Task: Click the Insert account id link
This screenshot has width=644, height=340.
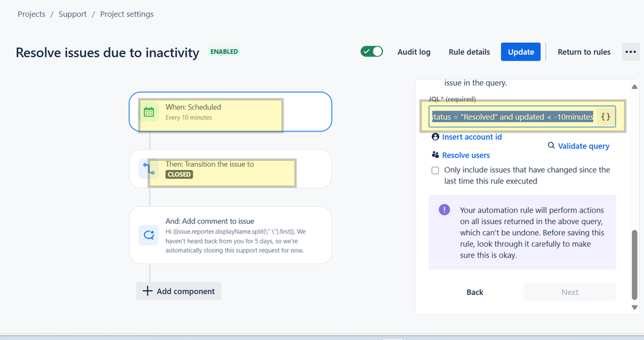Action: [472, 137]
